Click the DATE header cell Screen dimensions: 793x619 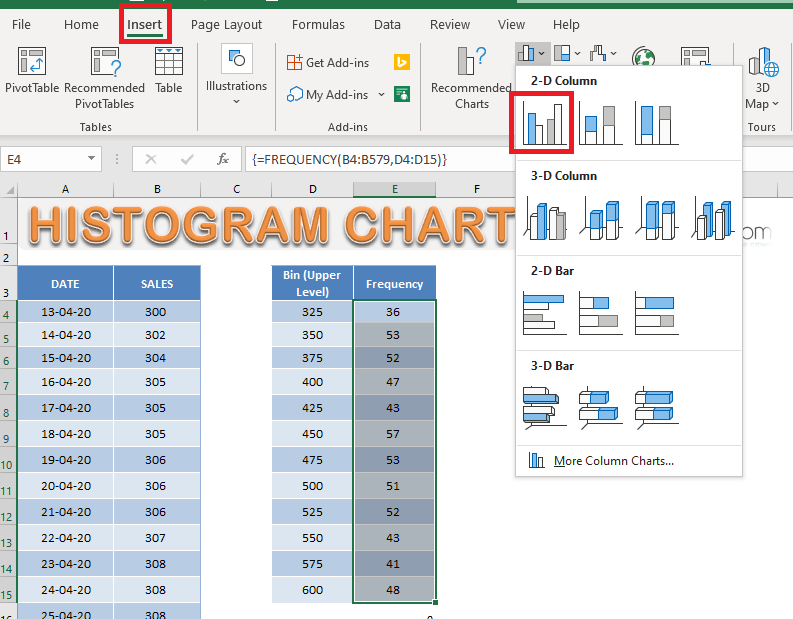pos(65,283)
